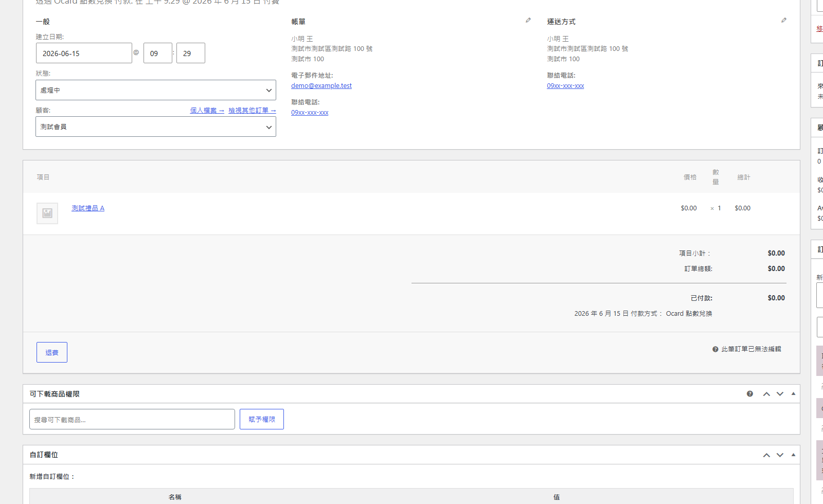823x504 pixels.
Task: Open help icon in 可下載商品權限 panel
Action: point(750,394)
